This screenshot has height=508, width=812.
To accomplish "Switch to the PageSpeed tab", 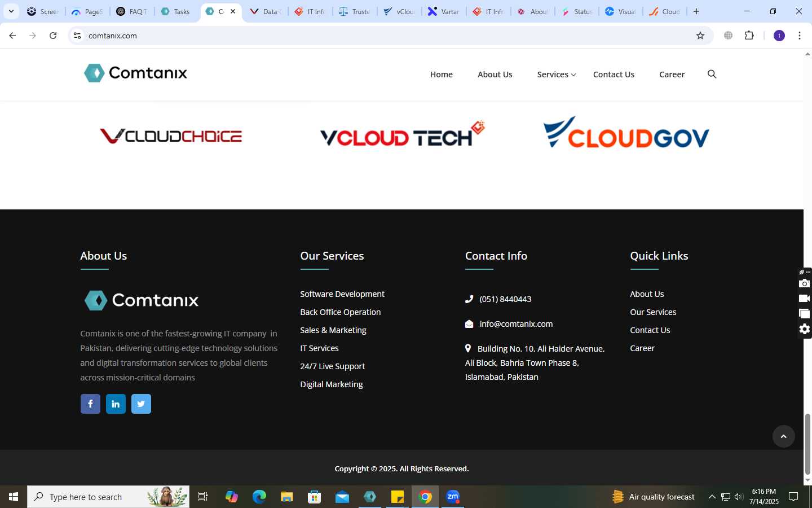I will (87, 11).
